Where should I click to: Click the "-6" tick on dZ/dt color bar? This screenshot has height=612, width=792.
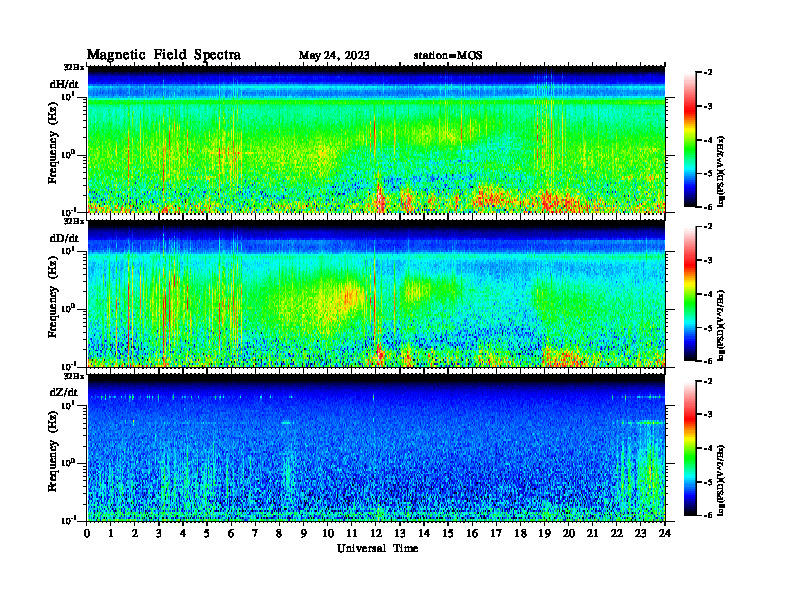(708, 515)
